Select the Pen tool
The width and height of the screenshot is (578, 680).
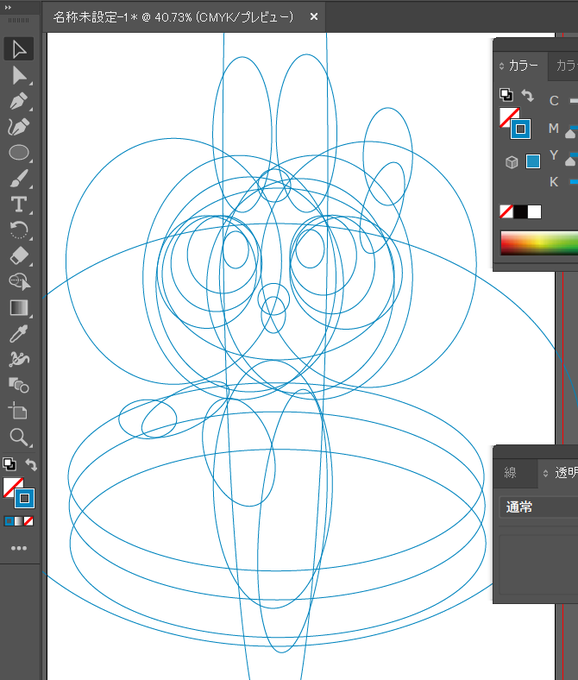click(19, 101)
